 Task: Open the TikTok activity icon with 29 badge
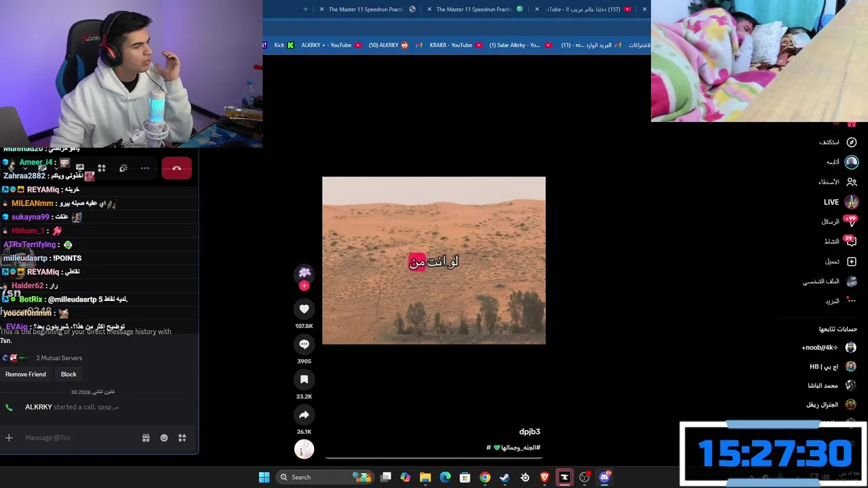click(x=851, y=241)
